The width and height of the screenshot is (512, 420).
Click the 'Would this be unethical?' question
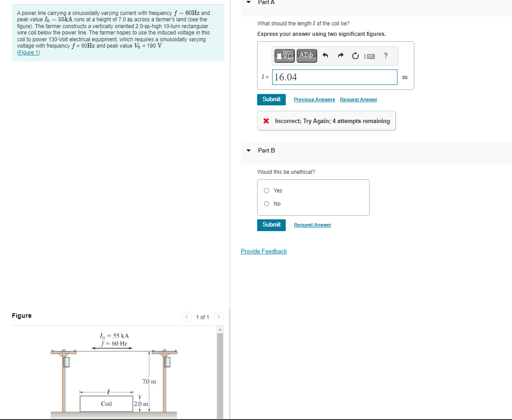tap(286, 172)
